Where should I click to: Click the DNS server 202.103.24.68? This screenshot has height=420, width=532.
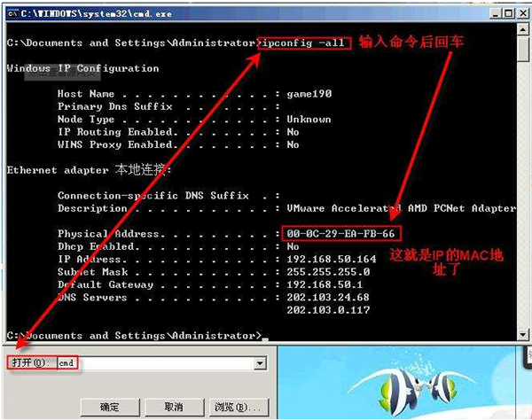pos(328,298)
